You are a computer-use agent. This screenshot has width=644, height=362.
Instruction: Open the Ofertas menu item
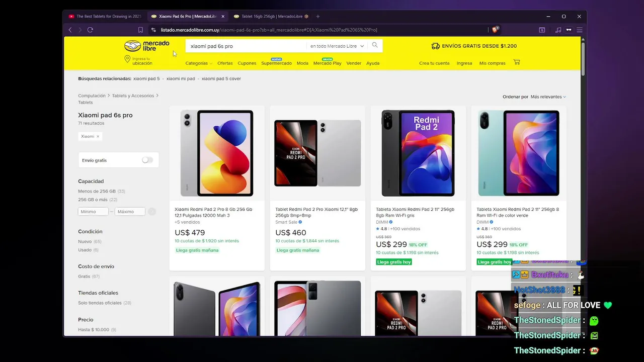pos(225,63)
